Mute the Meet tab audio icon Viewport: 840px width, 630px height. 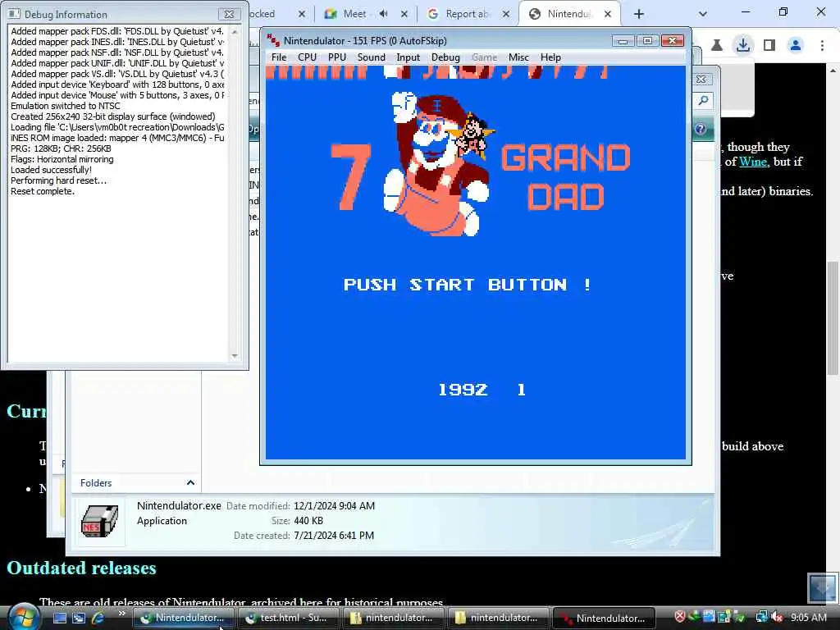tap(384, 14)
